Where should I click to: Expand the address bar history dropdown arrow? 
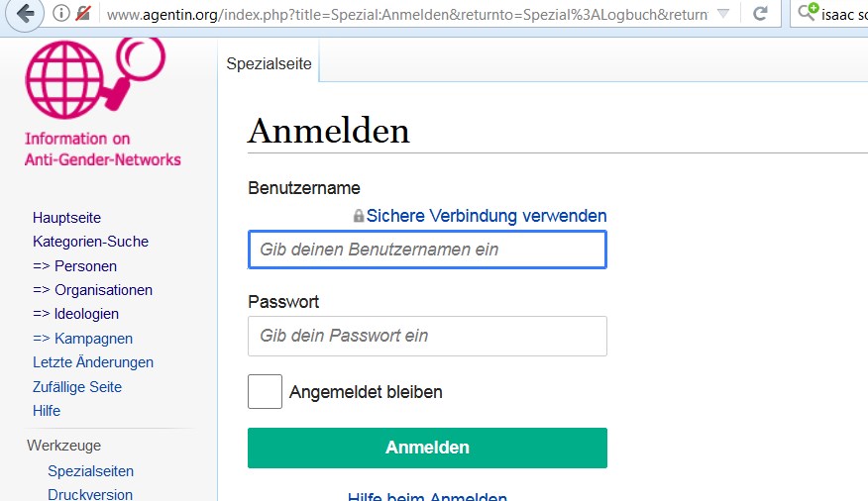pos(723,13)
